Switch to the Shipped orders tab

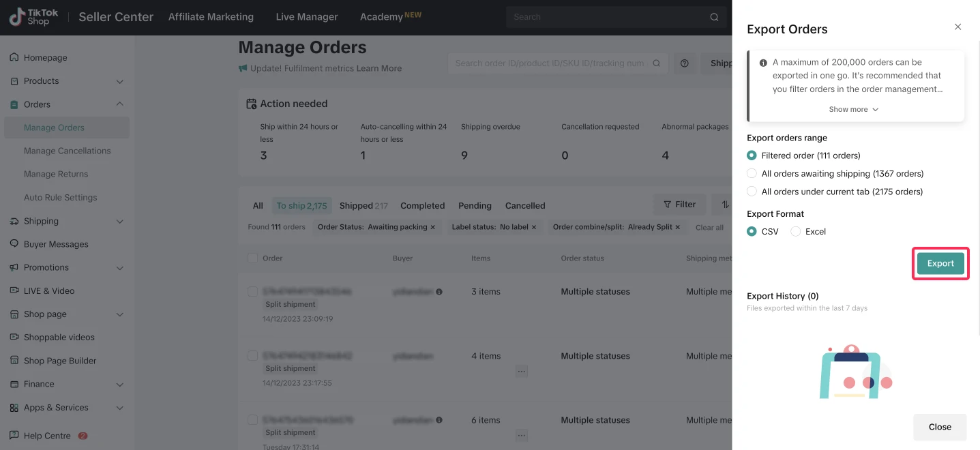[x=363, y=206]
